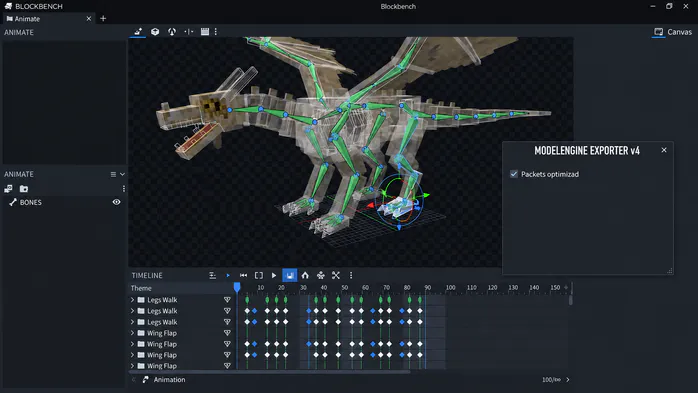This screenshot has width=698, height=393.
Task: Open the timeline three-dot options menu
Action: (351, 276)
